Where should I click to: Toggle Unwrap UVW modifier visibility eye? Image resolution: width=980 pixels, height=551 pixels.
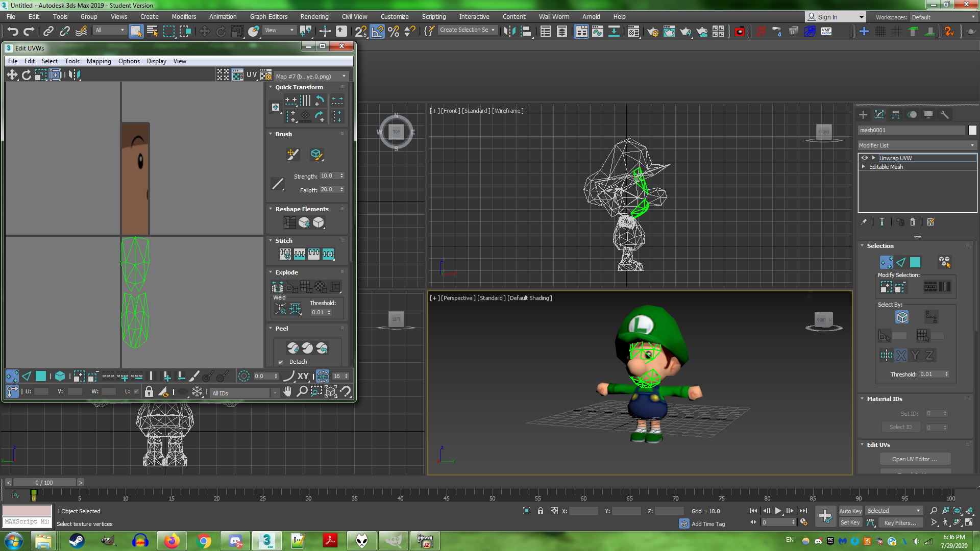pyautogui.click(x=865, y=158)
